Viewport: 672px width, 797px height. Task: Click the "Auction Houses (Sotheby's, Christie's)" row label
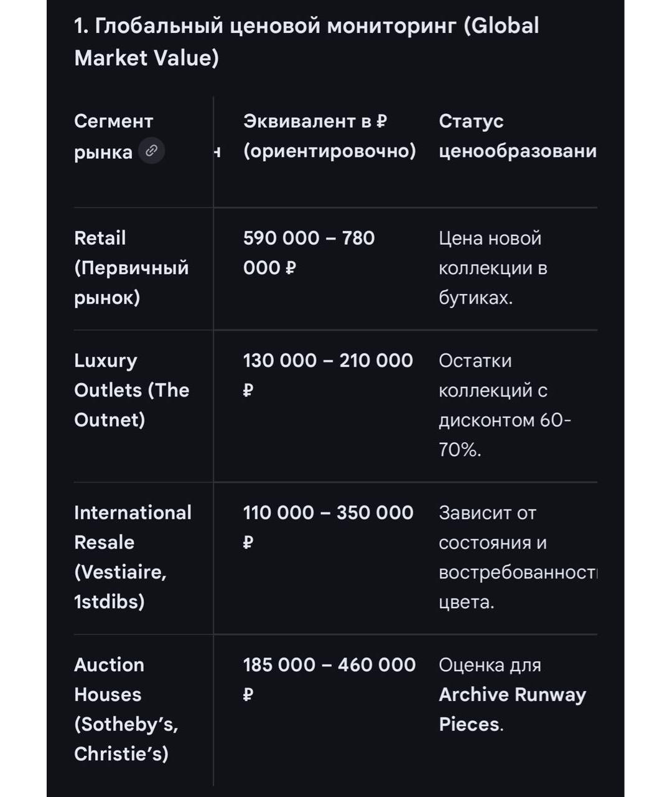(x=126, y=709)
